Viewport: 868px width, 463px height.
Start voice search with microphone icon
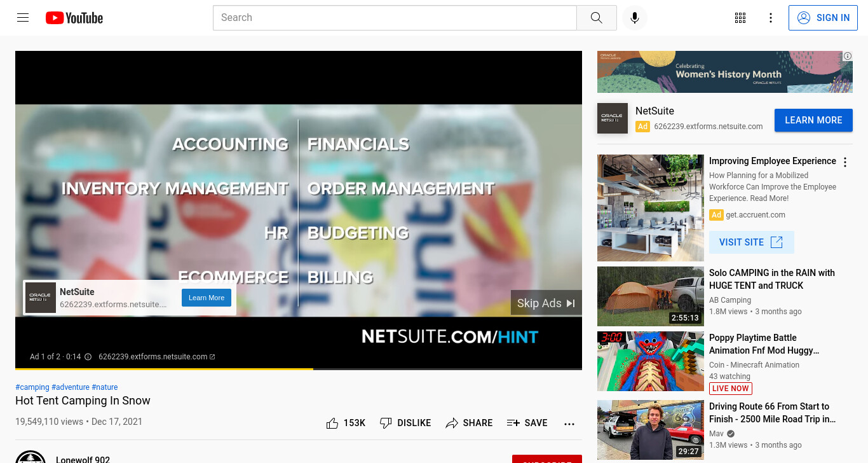coord(634,18)
